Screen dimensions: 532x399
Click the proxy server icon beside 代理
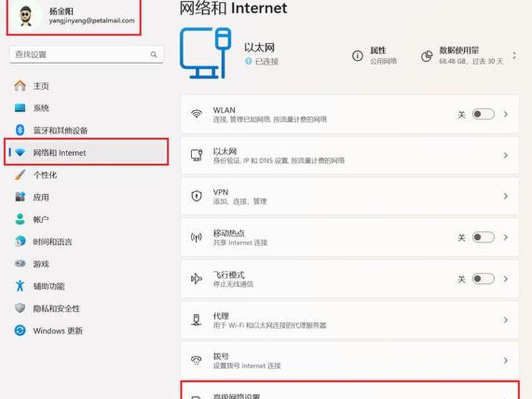coord(196,320)
